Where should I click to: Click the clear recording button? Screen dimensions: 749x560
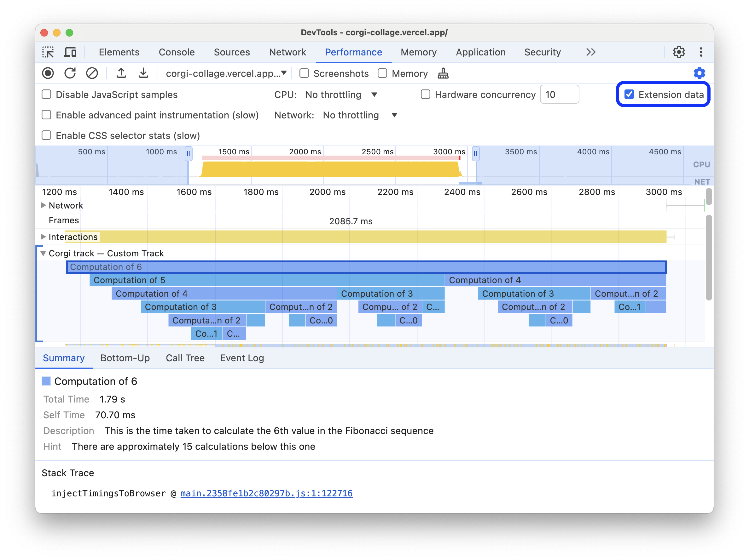(x=92, y=73)
